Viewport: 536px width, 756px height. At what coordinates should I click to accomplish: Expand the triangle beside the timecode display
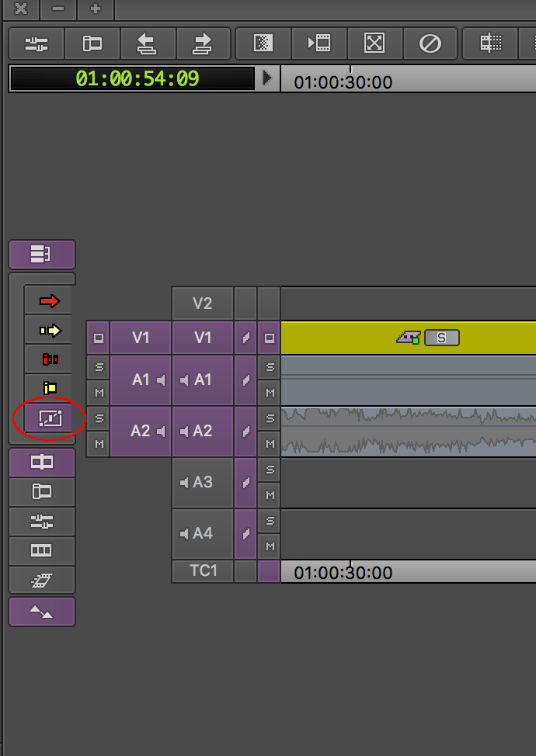(x=267, y=78)
